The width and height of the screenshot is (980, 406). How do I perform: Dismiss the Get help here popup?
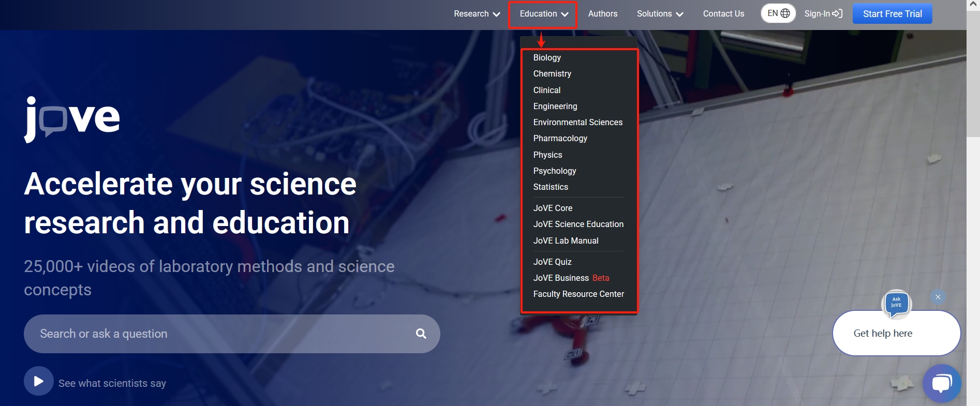938,297
